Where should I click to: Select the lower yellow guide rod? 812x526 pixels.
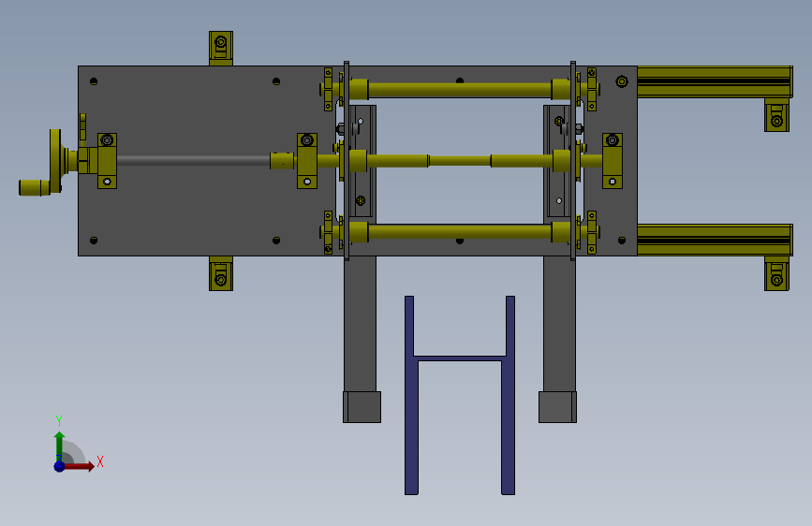460,232
